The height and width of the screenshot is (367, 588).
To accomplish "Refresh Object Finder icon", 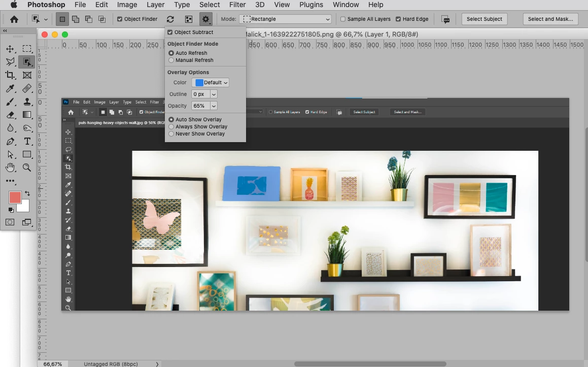I will point(170,19).
